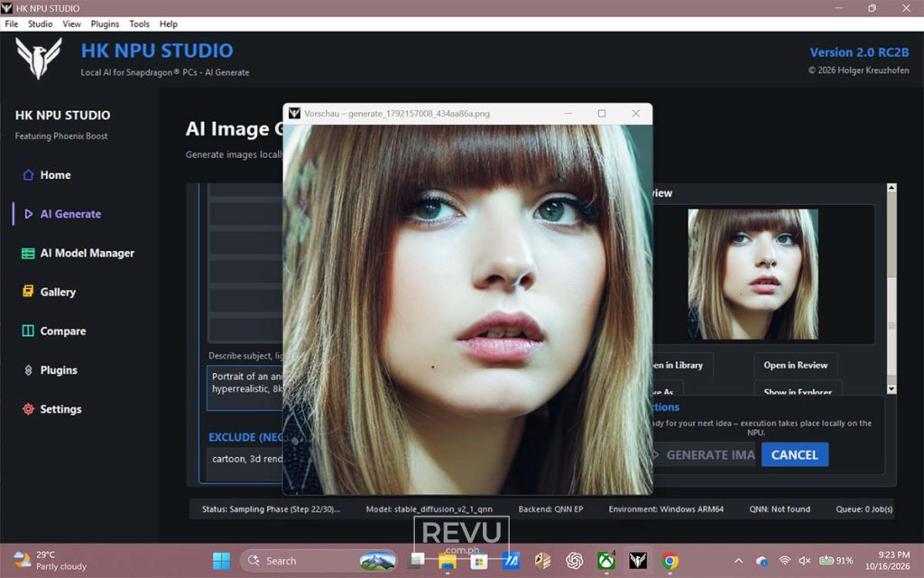Click scrollbar down arrow in preview panel
Screen dimensions: 924x578
[891, 389]
